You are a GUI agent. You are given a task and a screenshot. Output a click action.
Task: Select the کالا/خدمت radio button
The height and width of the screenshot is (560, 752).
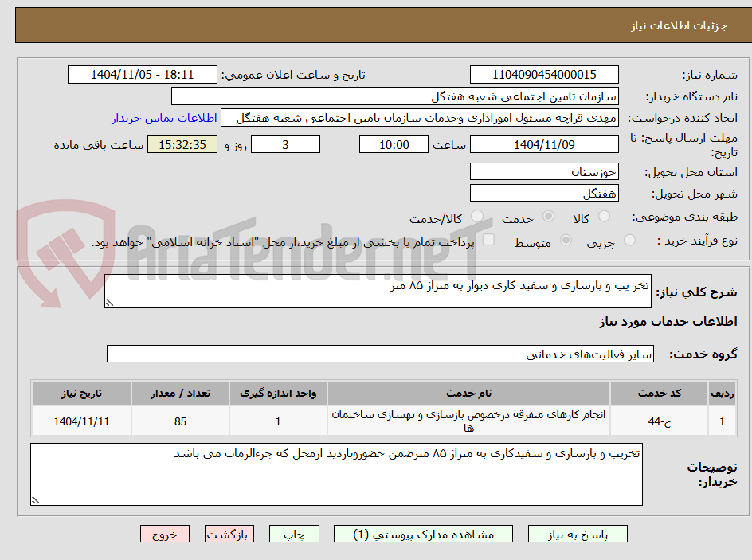(477, 216)
